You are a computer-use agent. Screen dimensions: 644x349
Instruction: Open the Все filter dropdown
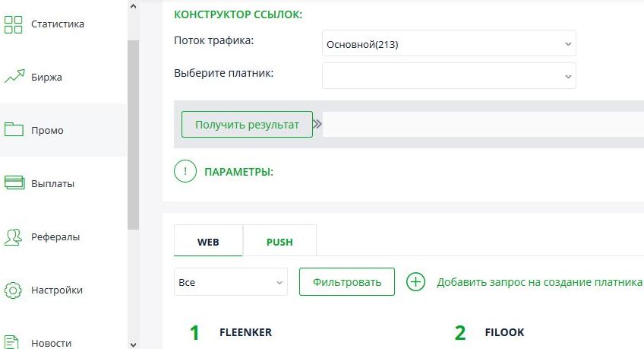click(230, 282)
